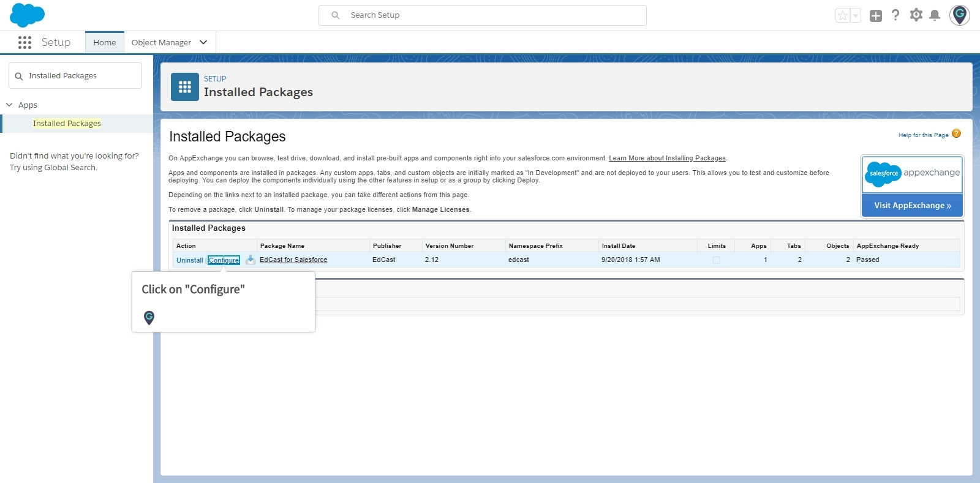Screen dimensions: 980x483
Task: Click the favorites star icon
Action: coord(843,16)
